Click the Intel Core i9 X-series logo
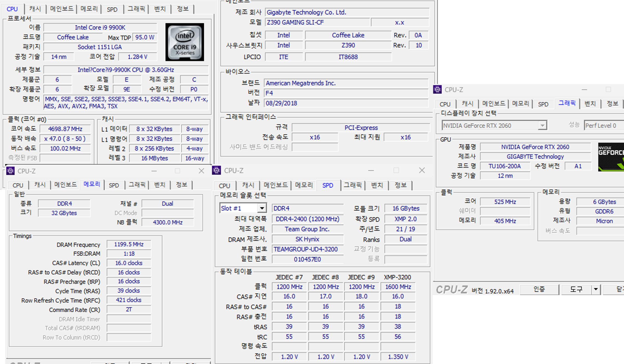Viewport: 624px width, 364px height. click(x=185, y=42)
